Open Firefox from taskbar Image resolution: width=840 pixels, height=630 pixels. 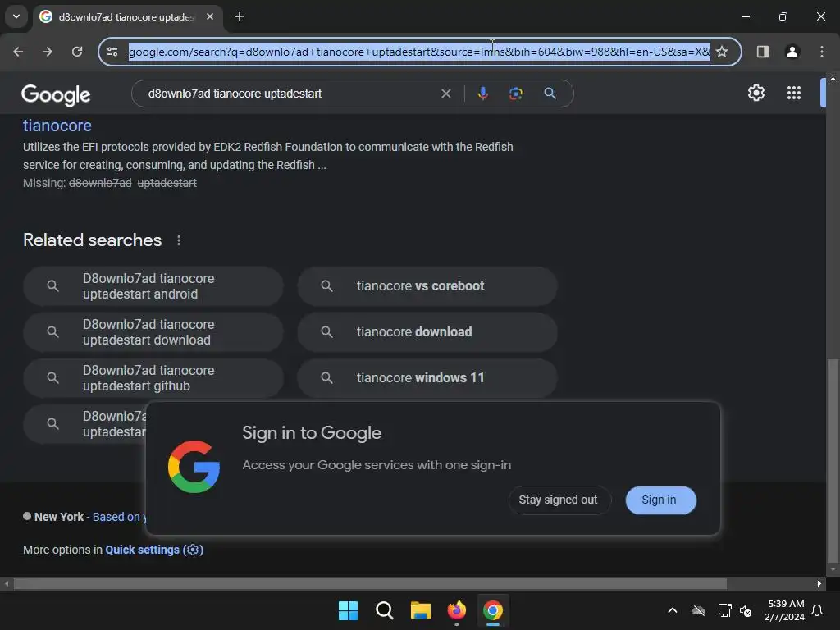456,610
